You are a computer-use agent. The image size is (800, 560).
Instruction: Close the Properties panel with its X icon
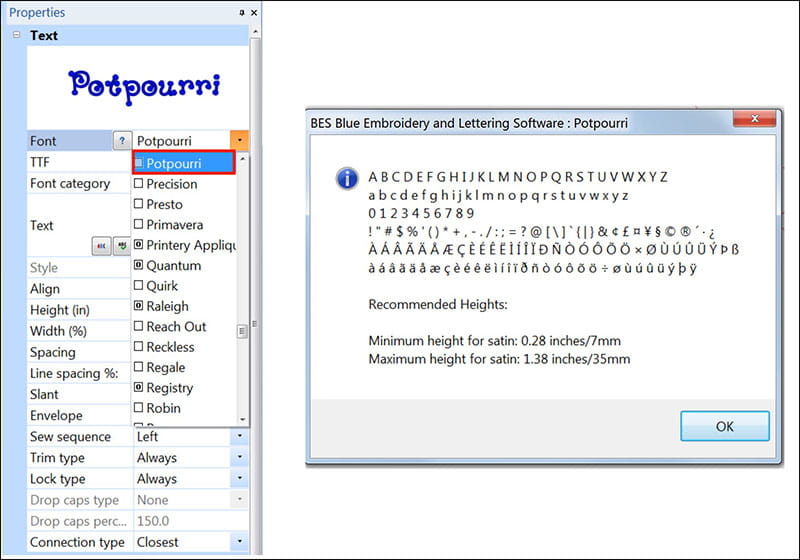(x=253, y=13)
